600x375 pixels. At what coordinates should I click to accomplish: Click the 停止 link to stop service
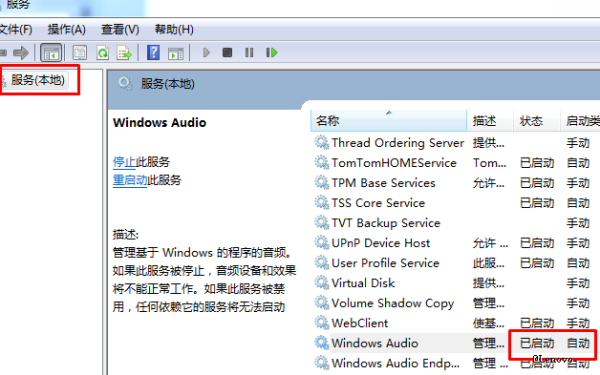point(124,162)
